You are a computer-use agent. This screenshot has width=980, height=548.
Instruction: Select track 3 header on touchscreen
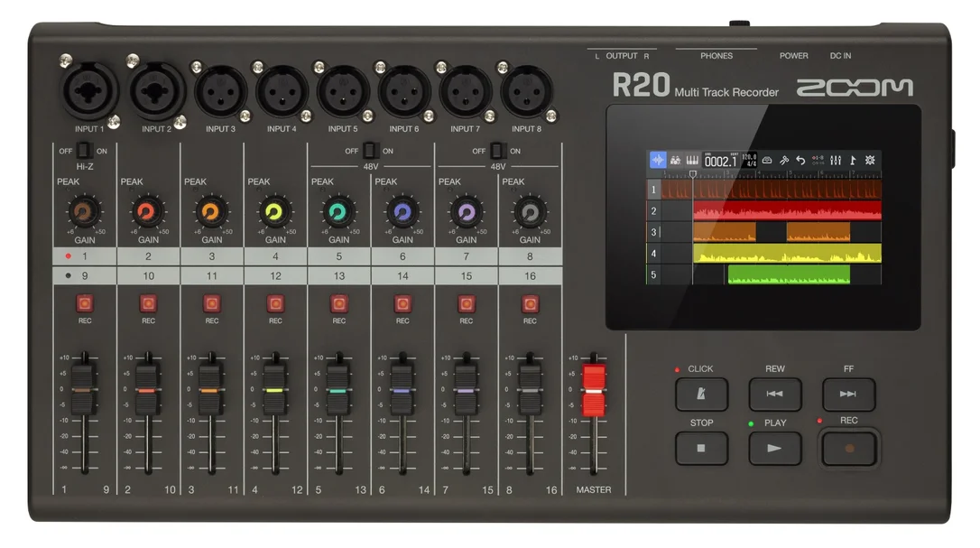(653, 232)
